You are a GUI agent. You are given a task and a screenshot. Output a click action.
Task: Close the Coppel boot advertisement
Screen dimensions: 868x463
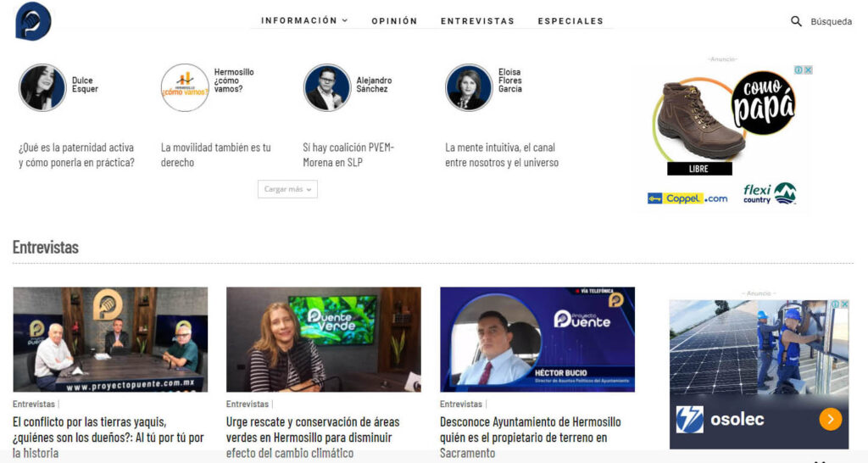tap(808, 70)
